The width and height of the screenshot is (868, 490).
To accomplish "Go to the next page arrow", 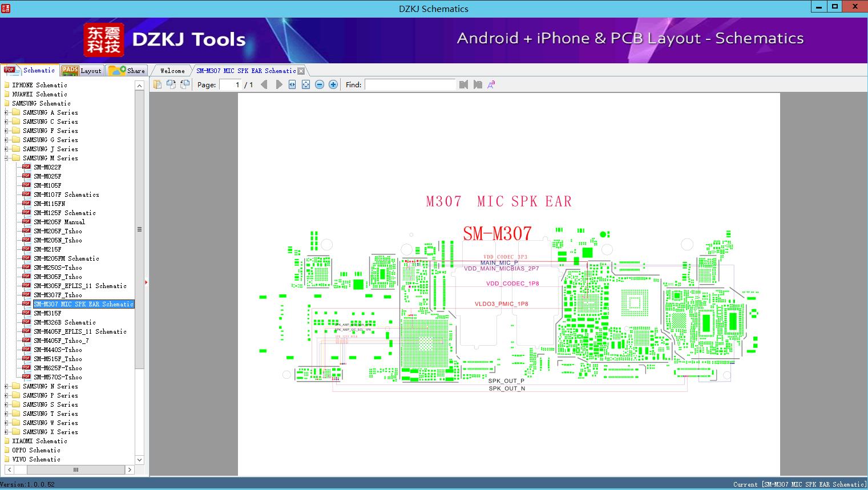I will (279, 84).
